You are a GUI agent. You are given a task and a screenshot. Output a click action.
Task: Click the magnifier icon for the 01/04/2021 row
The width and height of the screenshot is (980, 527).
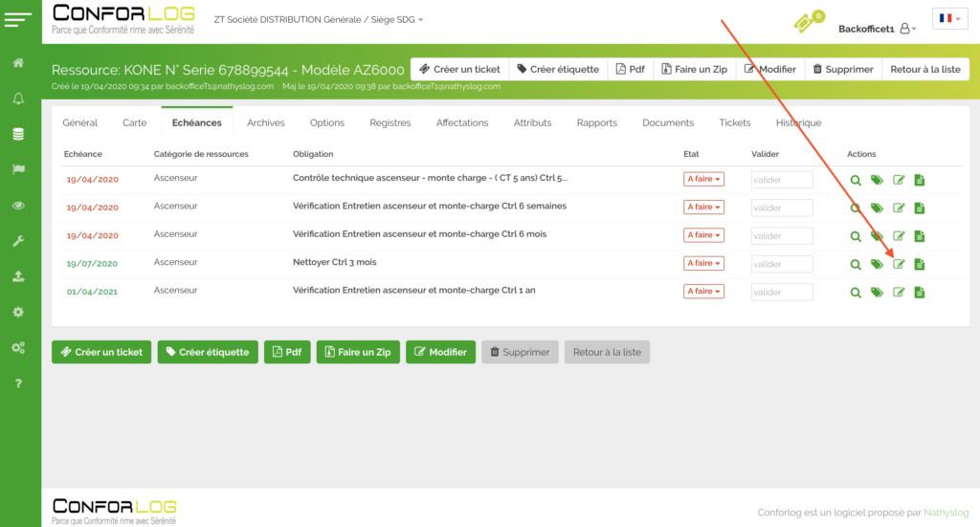tap(857, 293)
